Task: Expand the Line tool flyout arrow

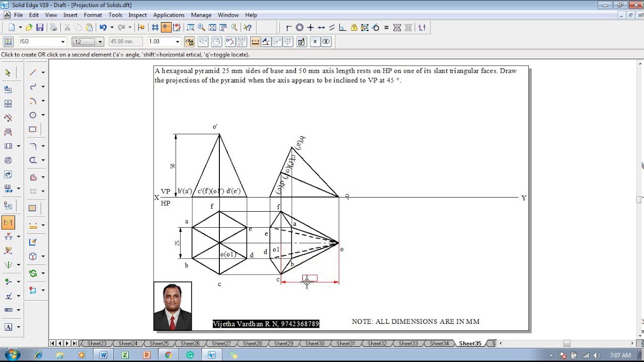Action: (x=43, y=73)
